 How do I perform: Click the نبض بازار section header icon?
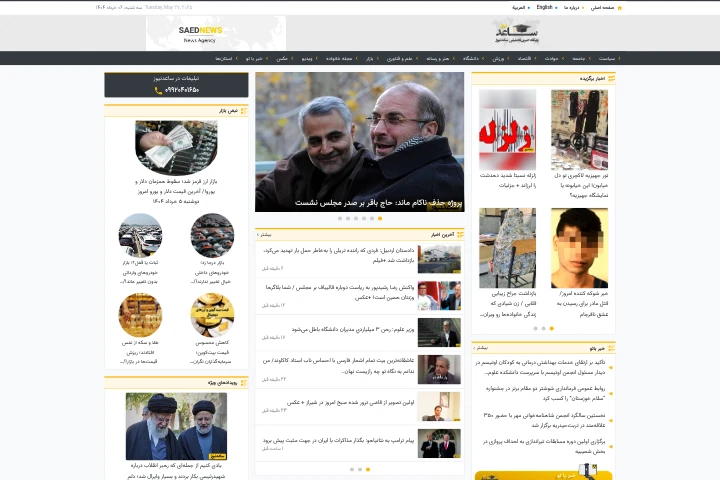pyautogui.click(x=244, y=111)
